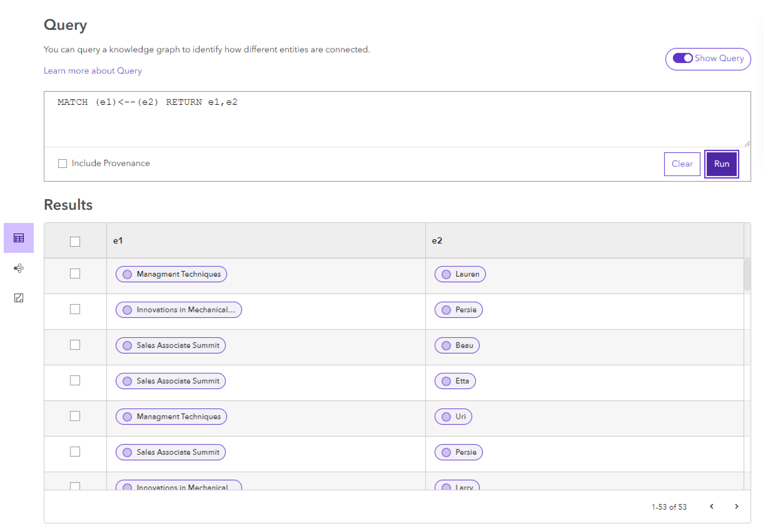The height and width of the screenshot is (532, 763).
Task: Click Learn more about Query link
Action: 93,70
